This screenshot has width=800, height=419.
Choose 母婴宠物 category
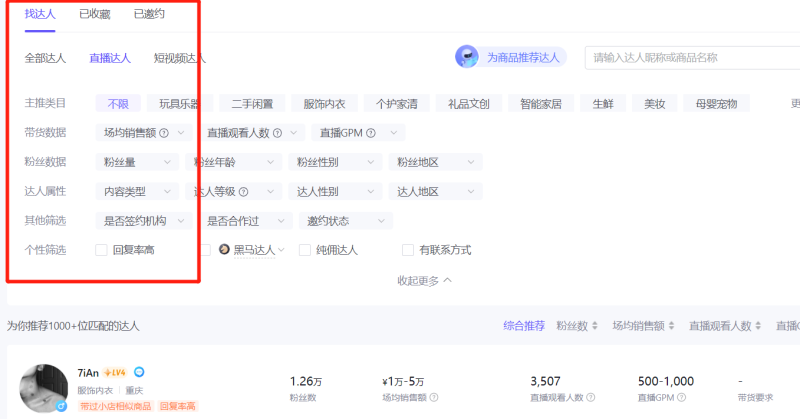[716, 104]
